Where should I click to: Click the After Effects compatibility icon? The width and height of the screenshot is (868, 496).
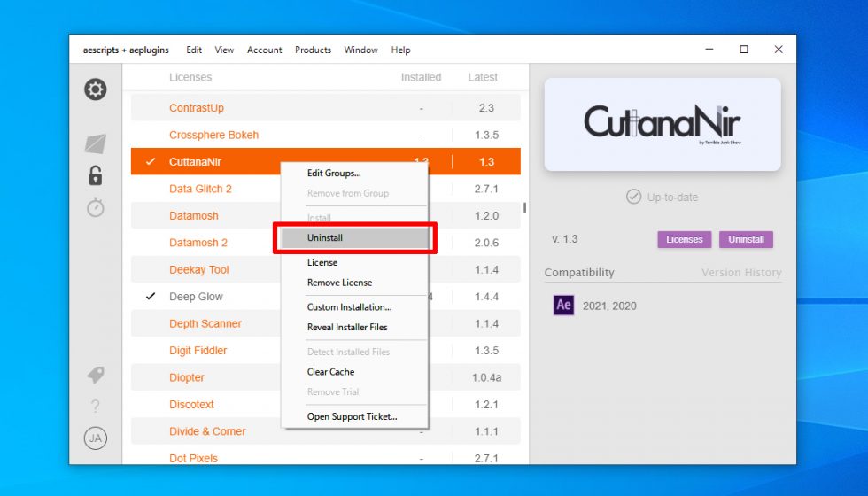point(563,305)
